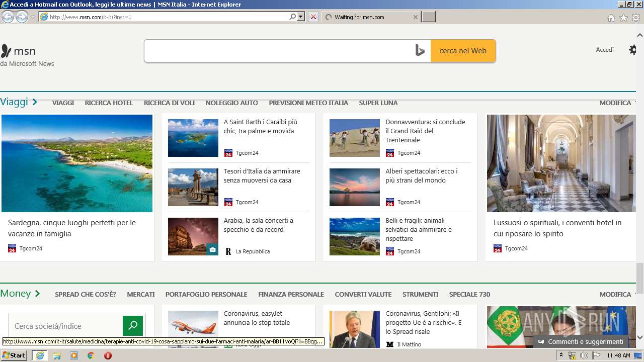Select SPREAD CHE COS'È? menu item
The image size is (644, 362).
tap(86, 295)
